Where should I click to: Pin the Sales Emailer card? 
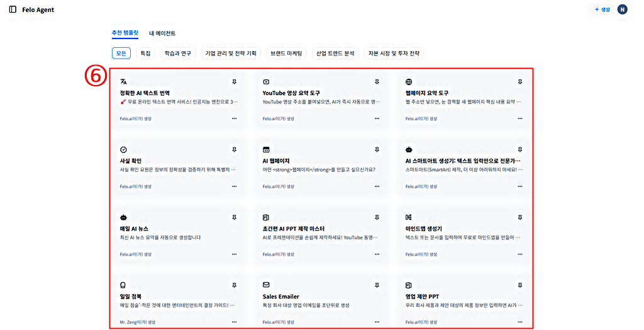377,285
